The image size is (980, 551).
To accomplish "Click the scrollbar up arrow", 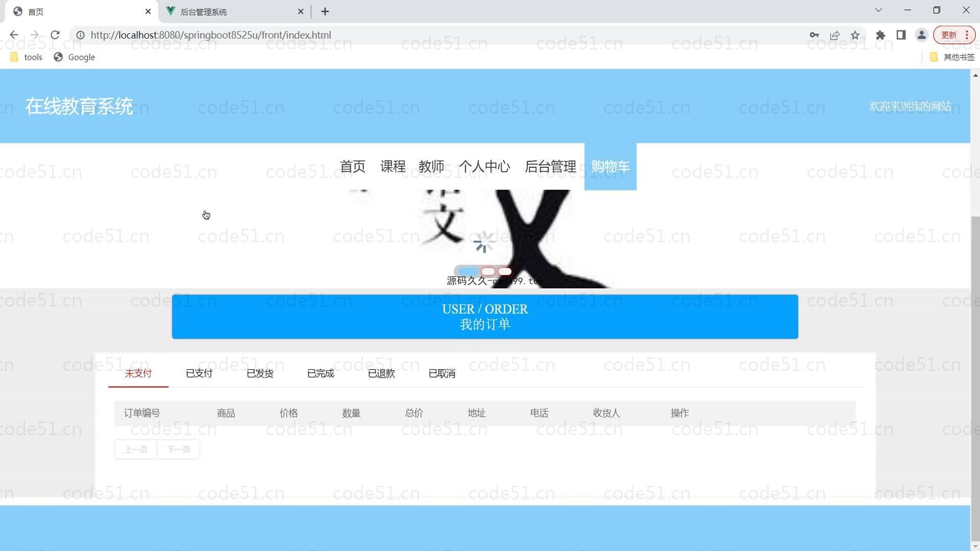I will (975, 75).
